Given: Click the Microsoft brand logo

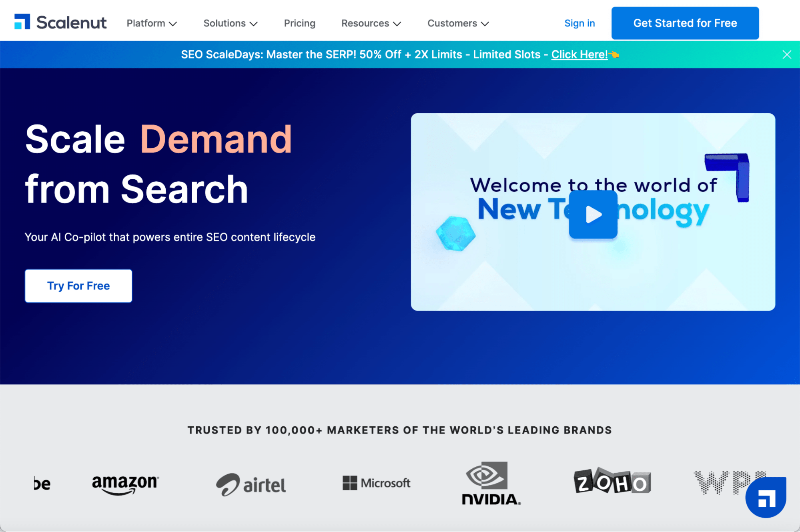Looking at the screenshot, I should click(376, 483).
